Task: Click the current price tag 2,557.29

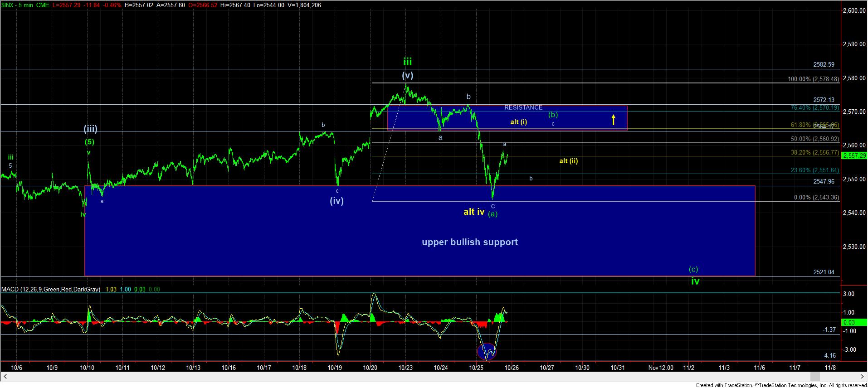Action: [853, 155]
